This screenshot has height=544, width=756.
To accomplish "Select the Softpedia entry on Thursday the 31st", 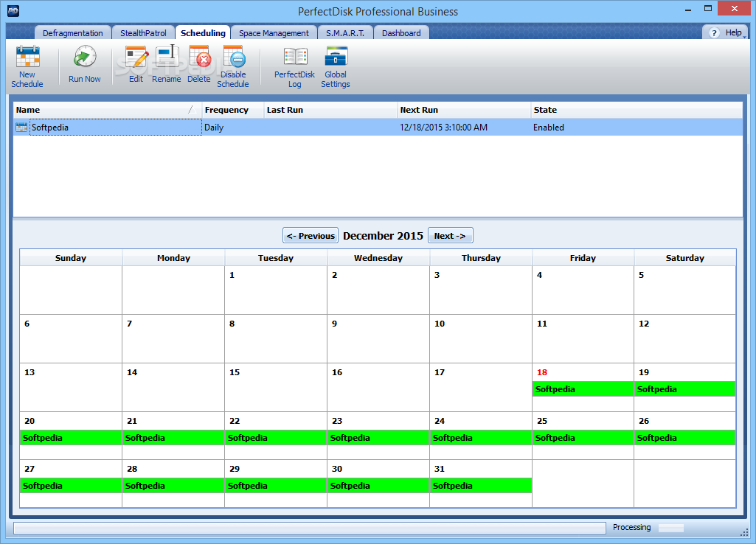I will (481, 486).
